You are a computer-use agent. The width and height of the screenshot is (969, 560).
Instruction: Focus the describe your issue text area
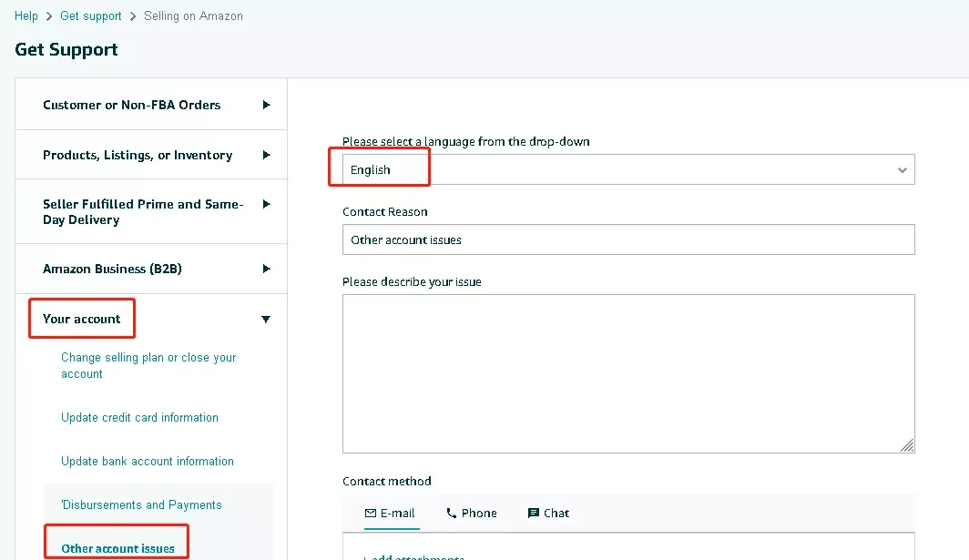(628, 374)
